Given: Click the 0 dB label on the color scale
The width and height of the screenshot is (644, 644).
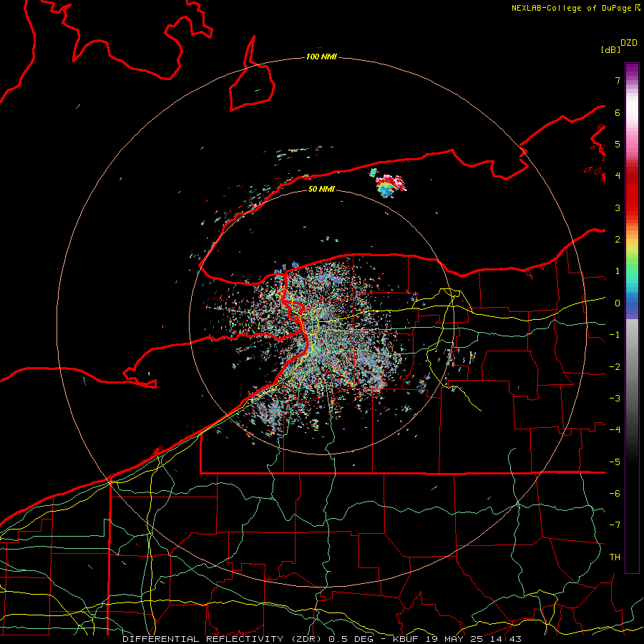Looking at the screenshot, I should 618,303.
